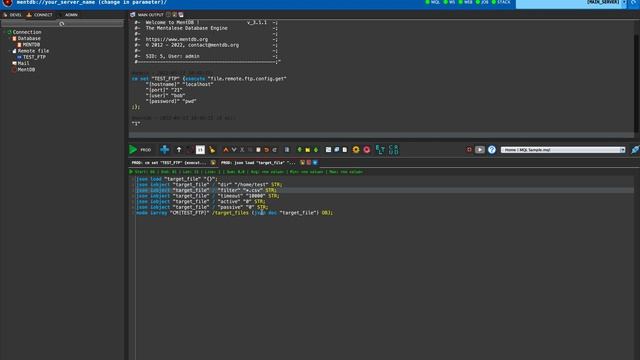640x360 pixels.
Task: Click the output panel horizontal scrollbar
Action: [x=381, y=135]
